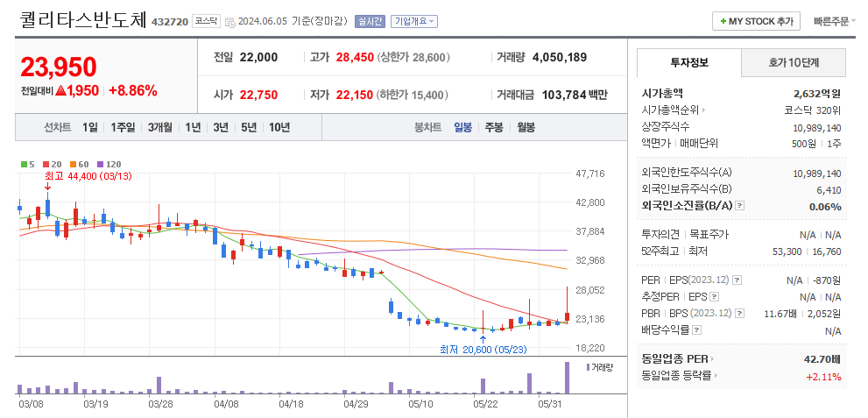Click the MY STOCK 추가 button
This screenshot has height=418, width=868.
pyautogui.click(x=756, y=22)
